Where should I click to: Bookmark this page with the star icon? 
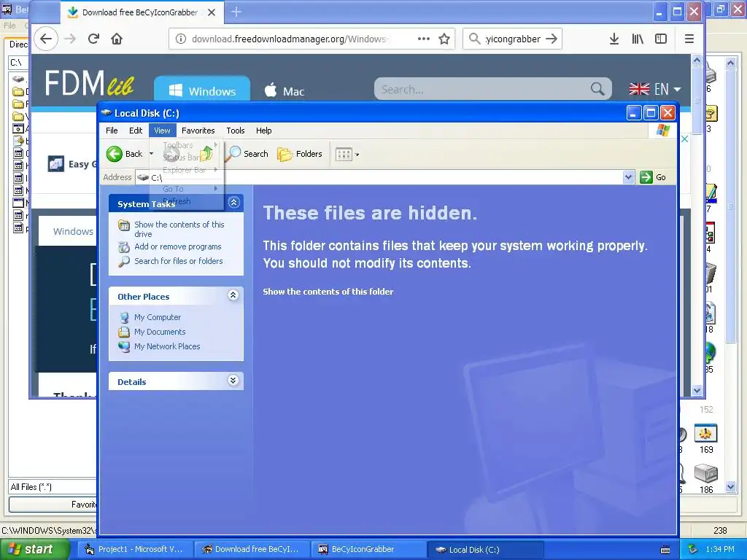pos(444,39)
